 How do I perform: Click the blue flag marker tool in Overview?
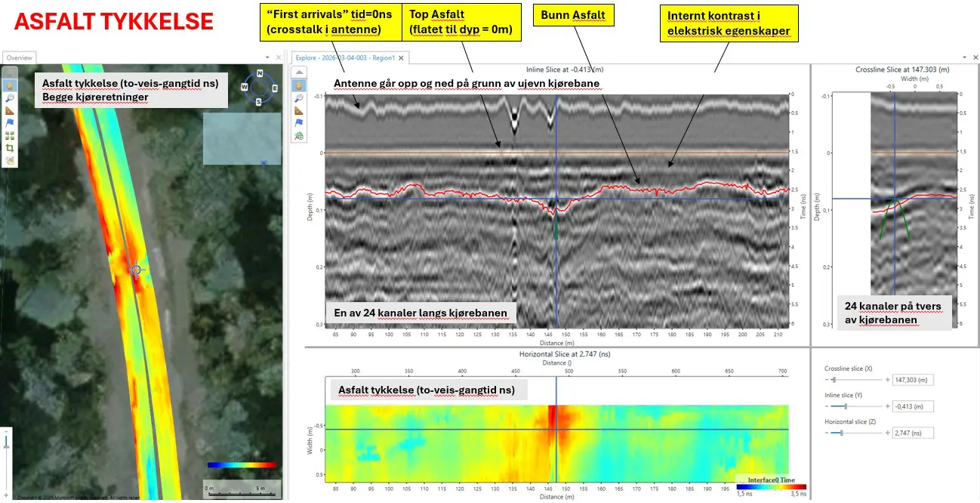coord(10,123)
